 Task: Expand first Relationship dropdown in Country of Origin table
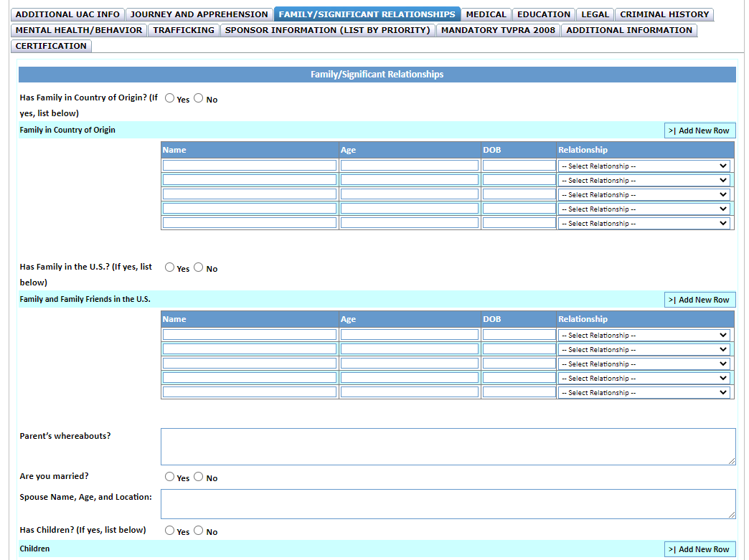click(644, 166)
